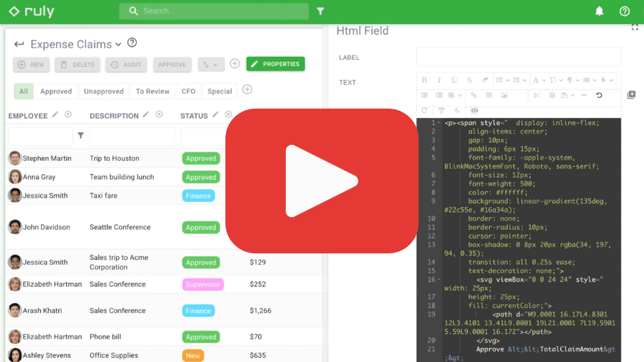644x362 pixels.
Task: Decrease indent in the text editor
Action: click(x=424, y=95)
